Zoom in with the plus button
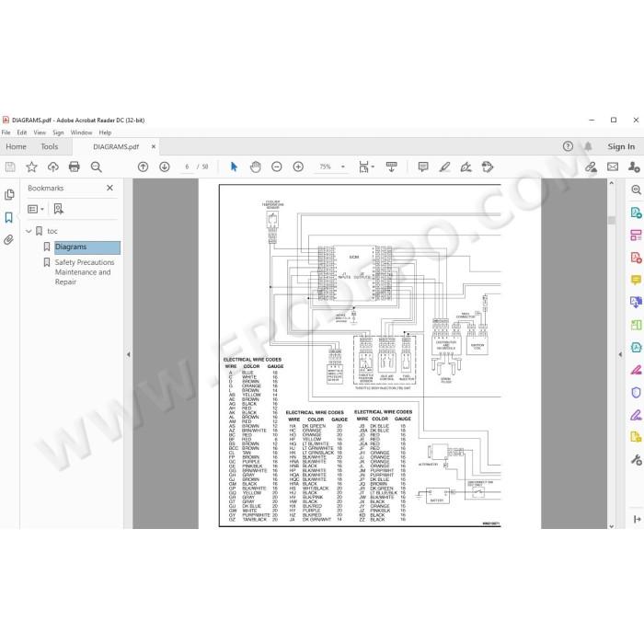Viewport: 644px width, 644px height. (x=298, y=167)
